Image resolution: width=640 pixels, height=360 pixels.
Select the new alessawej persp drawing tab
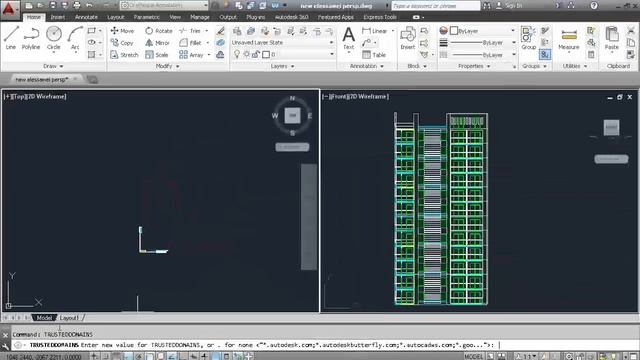[x=42, y=79]
